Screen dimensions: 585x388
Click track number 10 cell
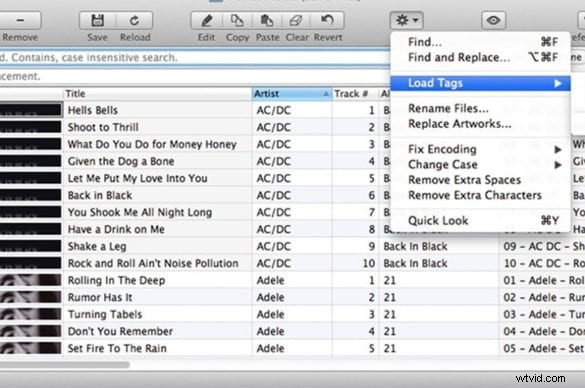click(355, 263)
